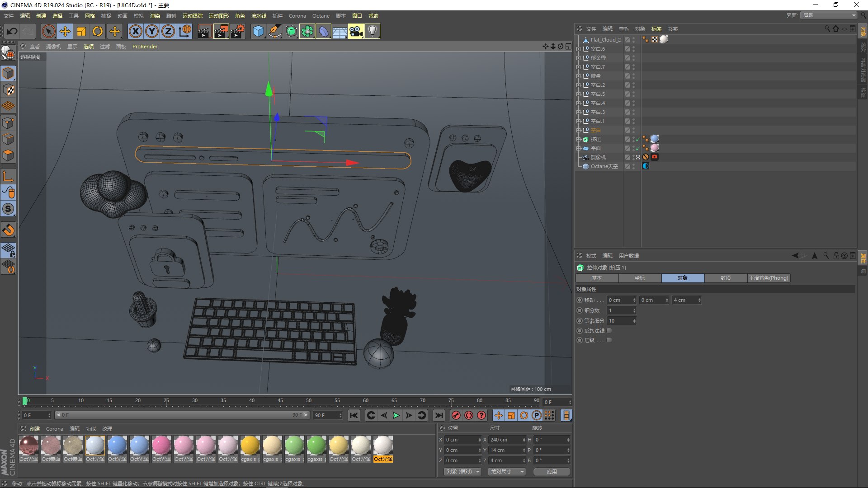This screenshot has height=488, width=868.
Task: Add a Light object
Action: pyautogui.click(x=372, y=31)
